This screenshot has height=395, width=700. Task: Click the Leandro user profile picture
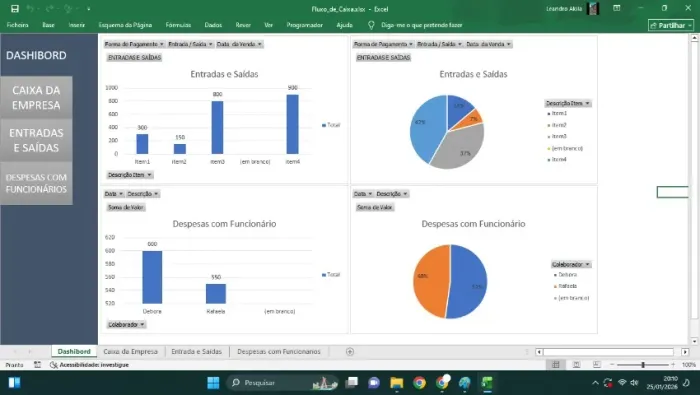[593, 8]
